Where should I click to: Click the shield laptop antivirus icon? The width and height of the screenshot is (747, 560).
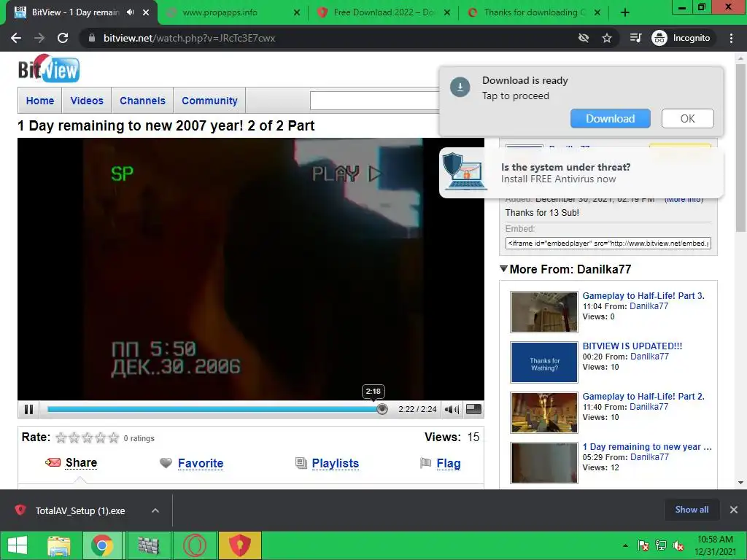point(465,171)
